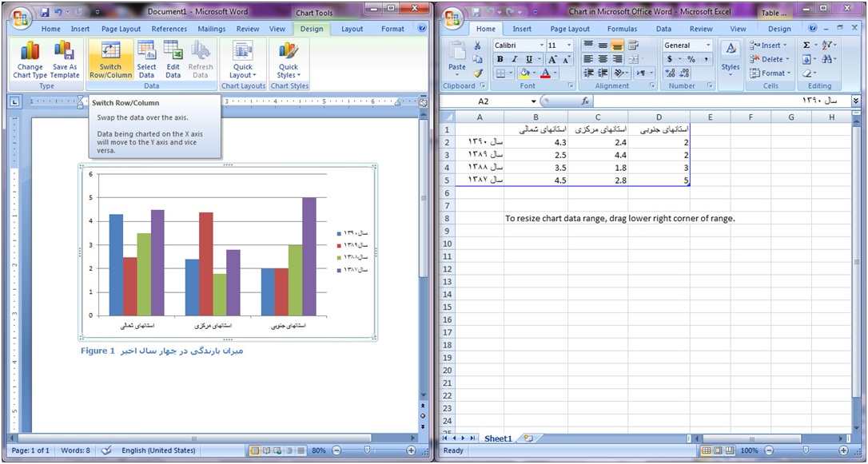
Task: Apply Percent Style in Excel
Action: (x=691, y=59)
